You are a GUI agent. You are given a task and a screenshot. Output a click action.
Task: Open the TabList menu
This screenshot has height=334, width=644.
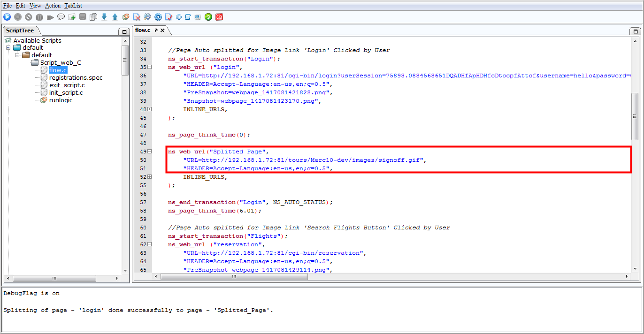[73, 6]
